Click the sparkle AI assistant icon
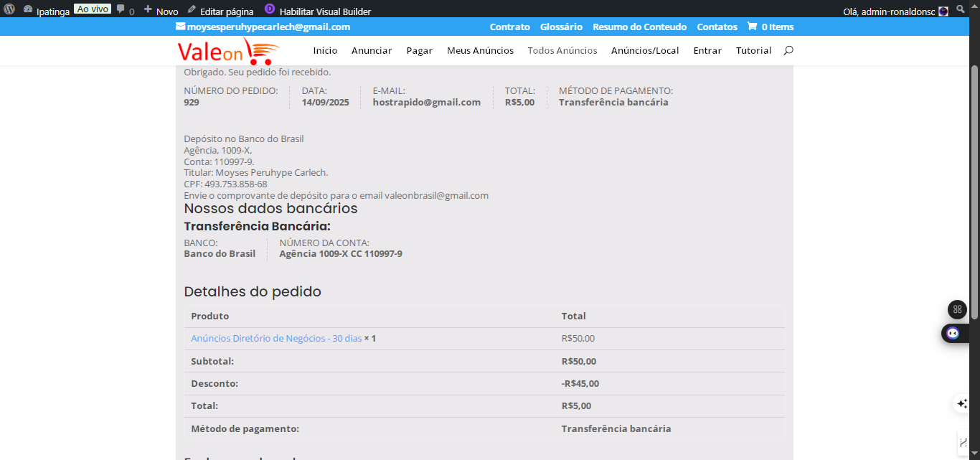980x460 pixels. coord(962,403)
